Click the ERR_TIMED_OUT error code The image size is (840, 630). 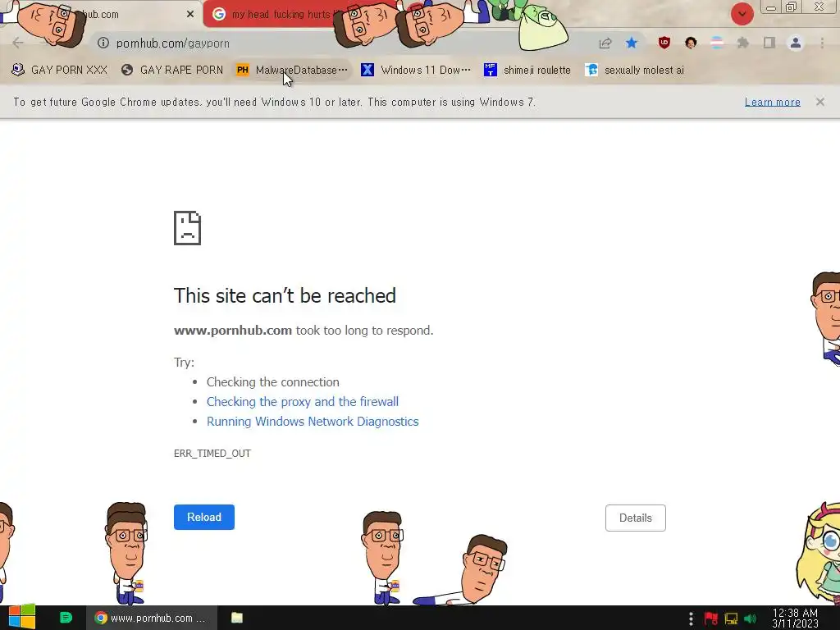212,454
